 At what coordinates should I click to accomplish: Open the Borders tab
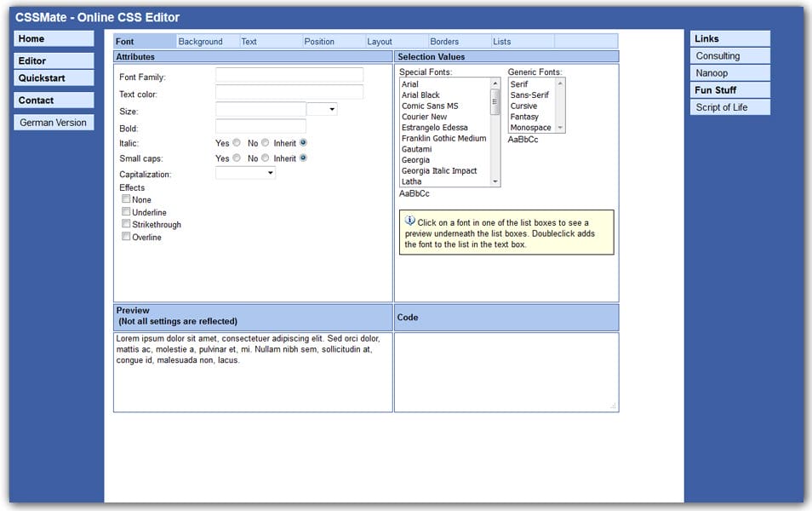[444, 42]
